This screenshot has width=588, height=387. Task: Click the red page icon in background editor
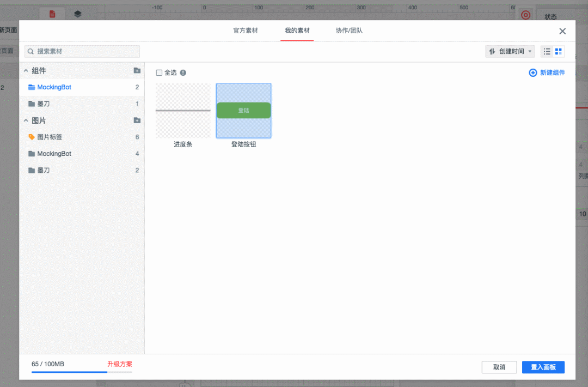[52, 14]
